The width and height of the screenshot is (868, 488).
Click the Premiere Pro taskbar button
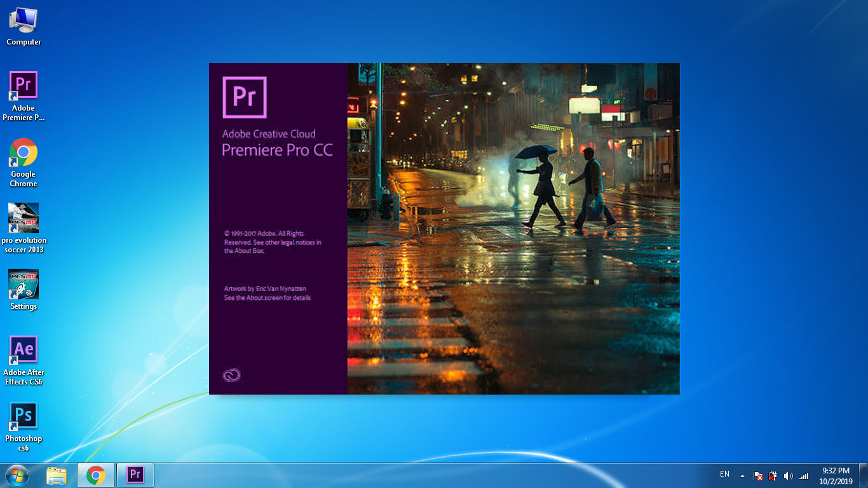coord(135,475)
